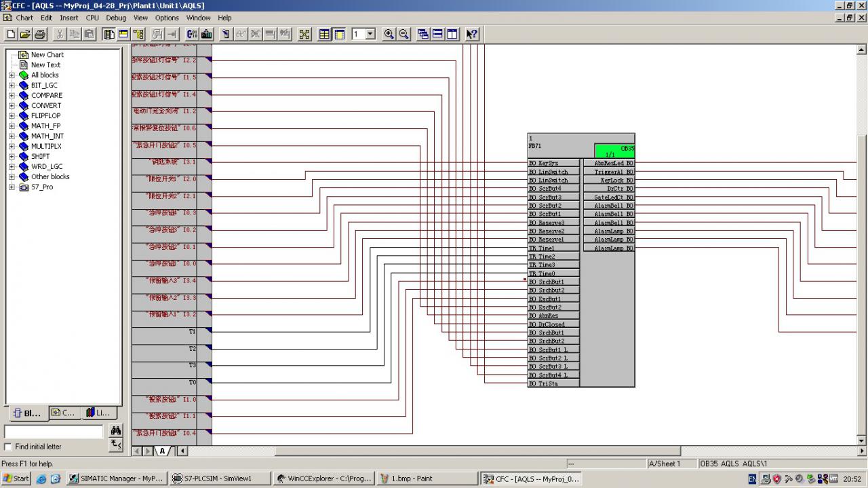The image size is (868, 488).
Task: Select the WRD_LGC block folder
Action: (x=47, y=167)
